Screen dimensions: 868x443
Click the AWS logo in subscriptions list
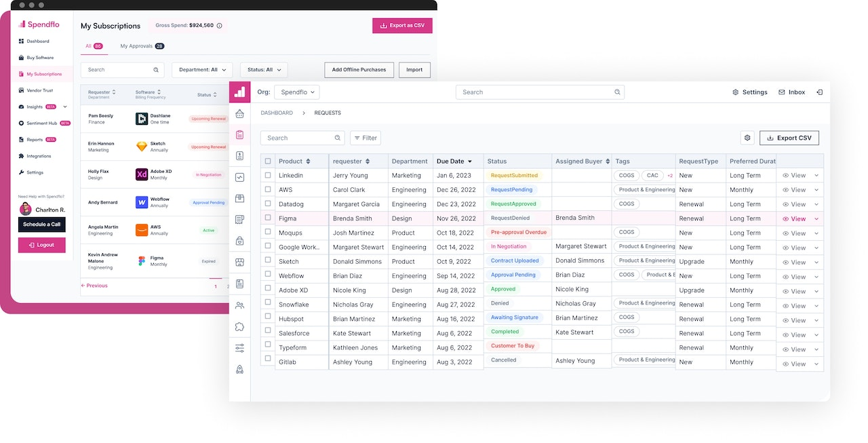coord(142,230)
